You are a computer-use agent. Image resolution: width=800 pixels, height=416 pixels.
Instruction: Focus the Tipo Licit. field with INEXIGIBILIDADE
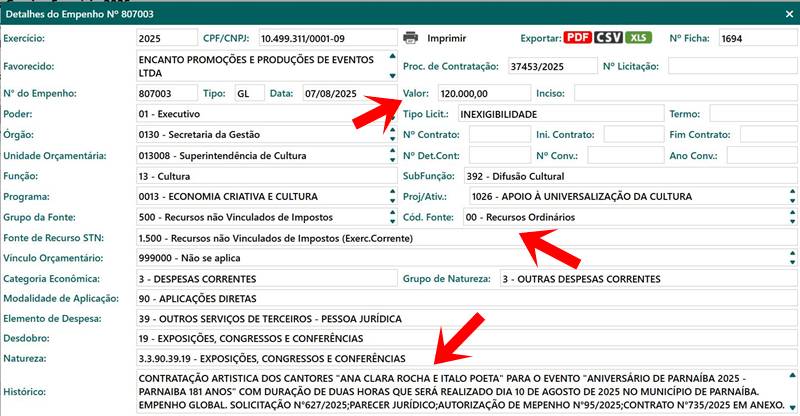click(558, 114)
